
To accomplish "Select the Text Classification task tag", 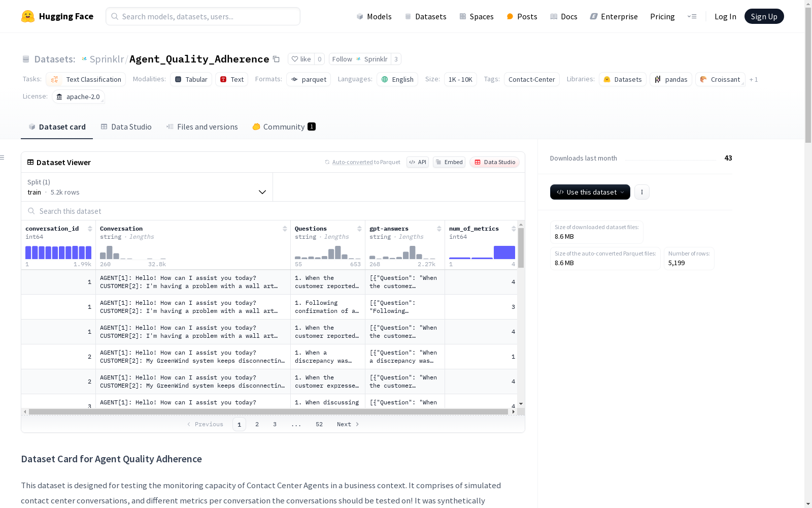I will click(86, 79).
